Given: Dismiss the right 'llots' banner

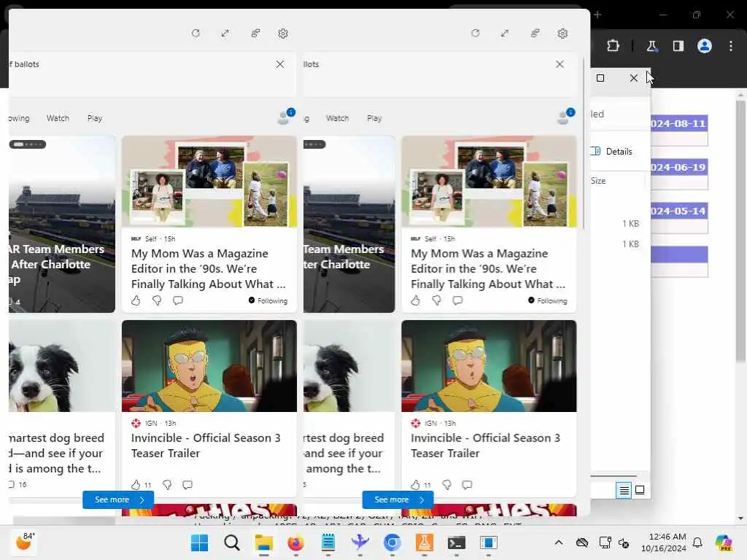Looking at the screenshot, I should tap(560, 64).
